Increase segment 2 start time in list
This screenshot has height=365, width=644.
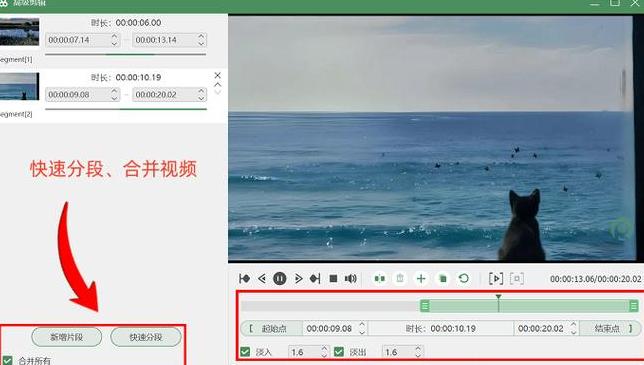tap(115, 91)
